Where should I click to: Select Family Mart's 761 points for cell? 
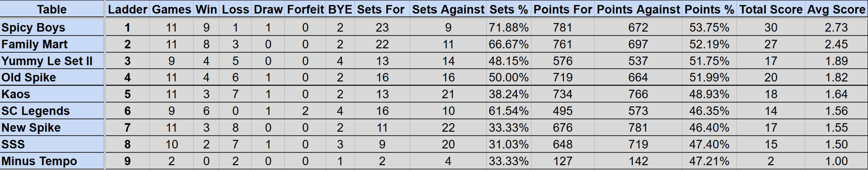point(562,44)
